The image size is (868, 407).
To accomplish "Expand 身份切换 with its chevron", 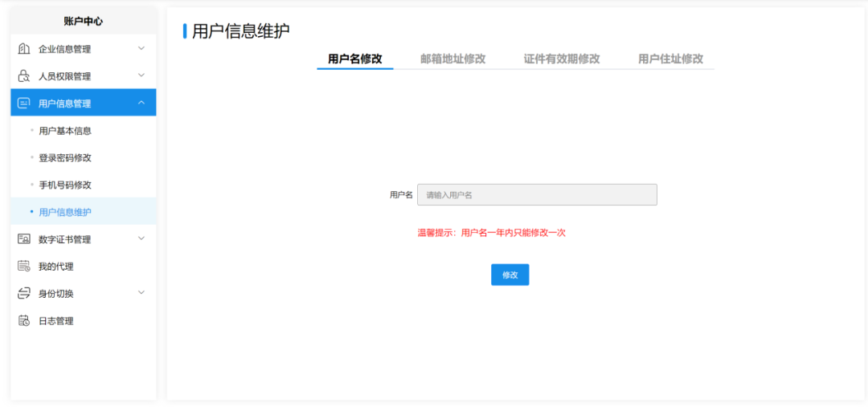I will point(141,292).
